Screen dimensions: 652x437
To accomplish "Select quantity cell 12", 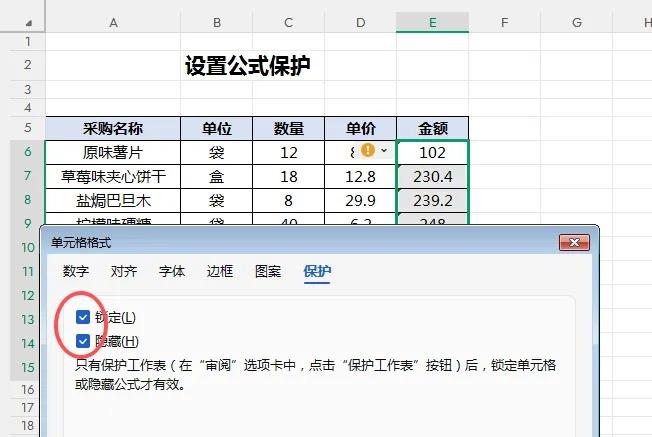I will click(289, 153).
